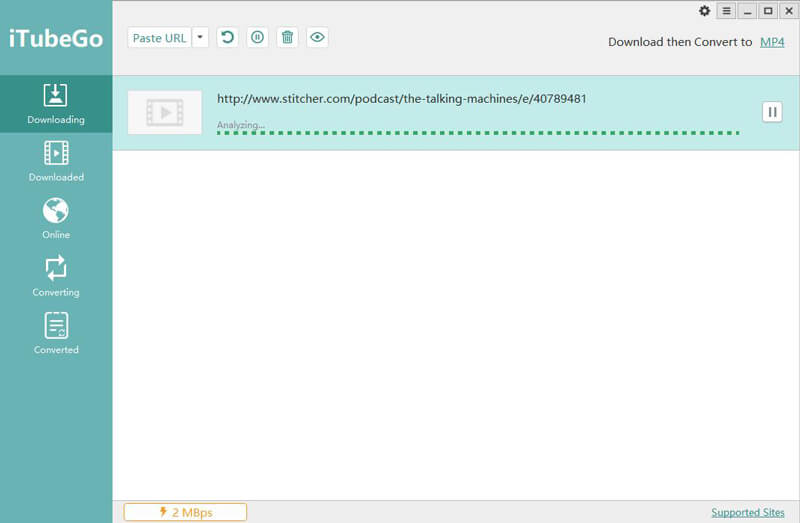Screen dimensions: 800x523
Task: Click the Paste URL button
Action: 159,38
